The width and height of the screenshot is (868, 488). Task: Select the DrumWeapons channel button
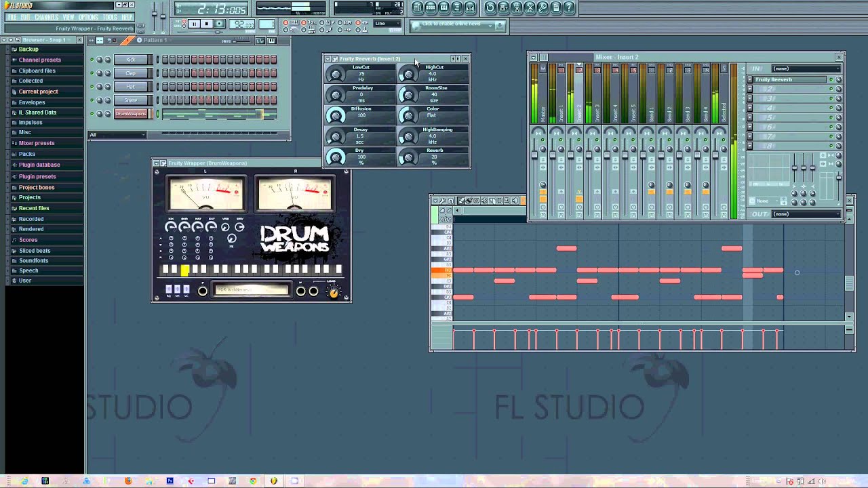131,113
